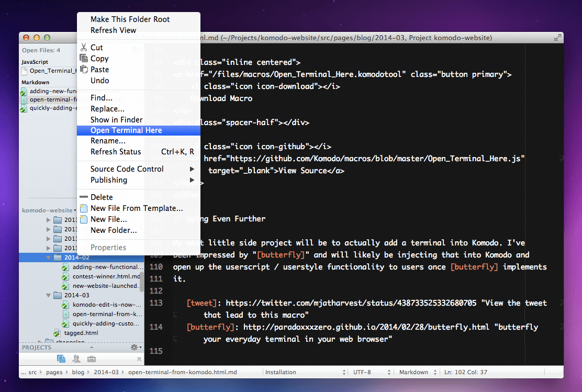Select Show in Finder
The height and width of the screenshot is (392, 582).
point(139,119)
